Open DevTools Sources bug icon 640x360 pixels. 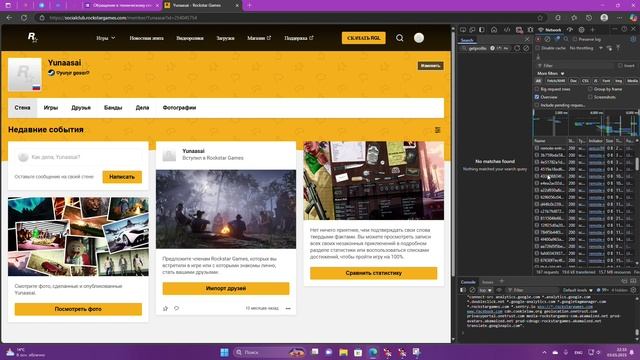531,30
